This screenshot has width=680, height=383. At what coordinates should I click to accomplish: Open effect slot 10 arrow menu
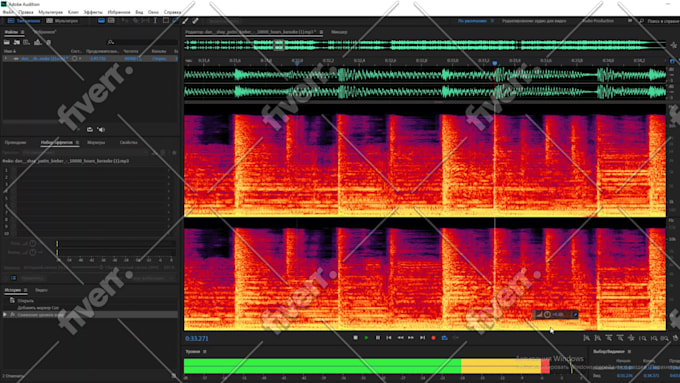click(169, 233)
